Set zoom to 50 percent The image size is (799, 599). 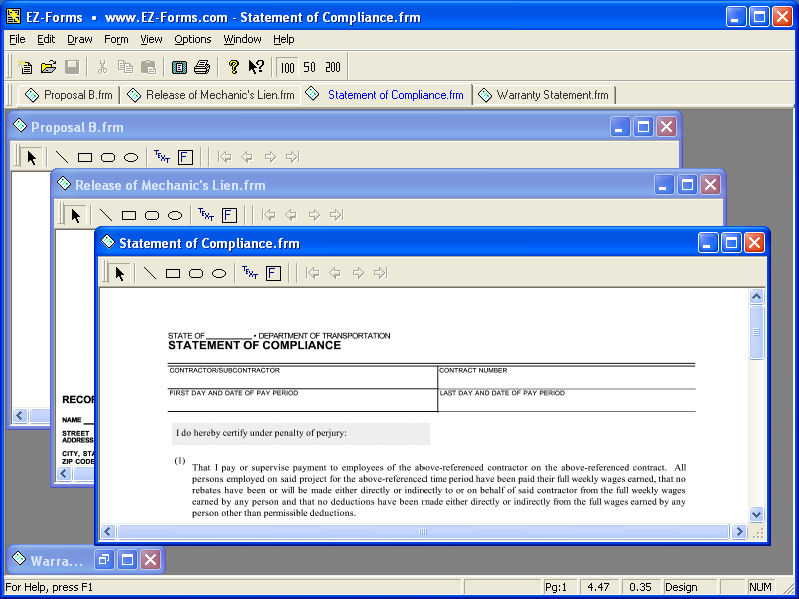pyautogui.click(x=310, y=67)
